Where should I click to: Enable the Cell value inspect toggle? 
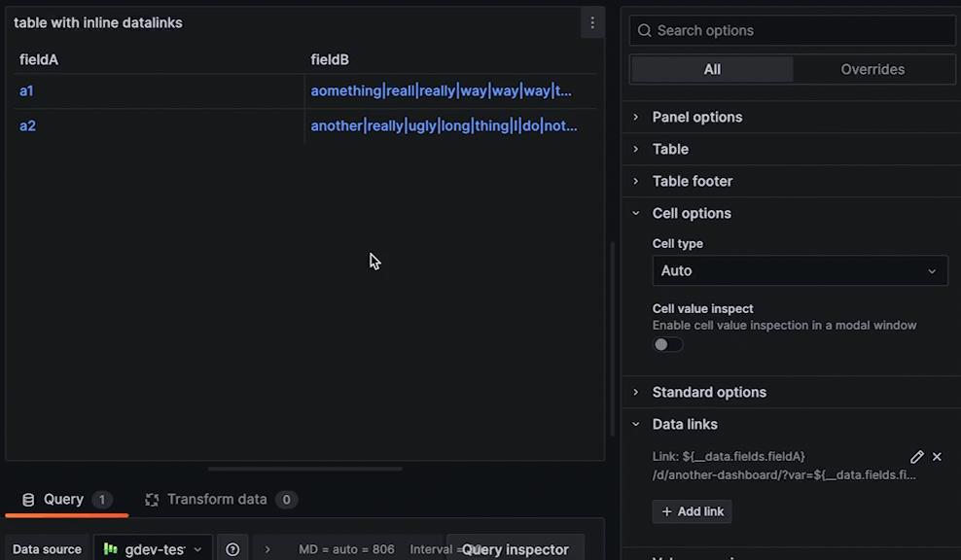pyautogui.click(x=667, y=344)
